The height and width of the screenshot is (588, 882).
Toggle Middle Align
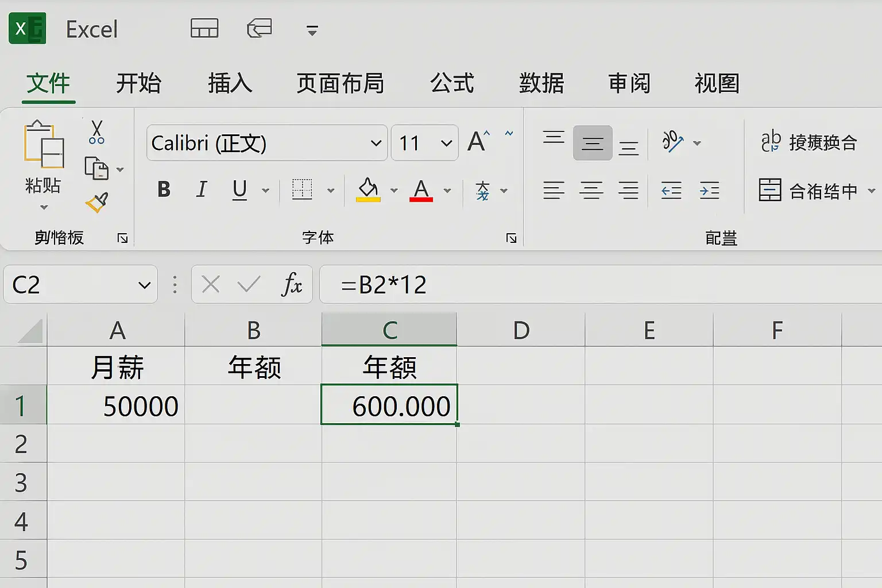593,143
